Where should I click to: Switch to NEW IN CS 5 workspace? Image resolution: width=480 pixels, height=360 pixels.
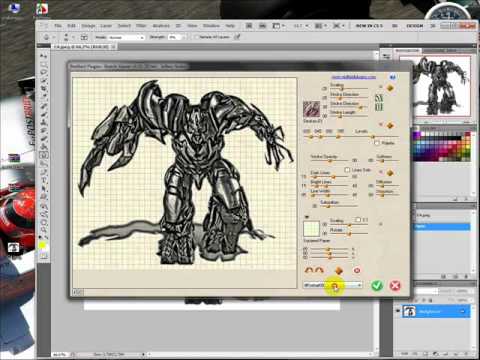369,26
